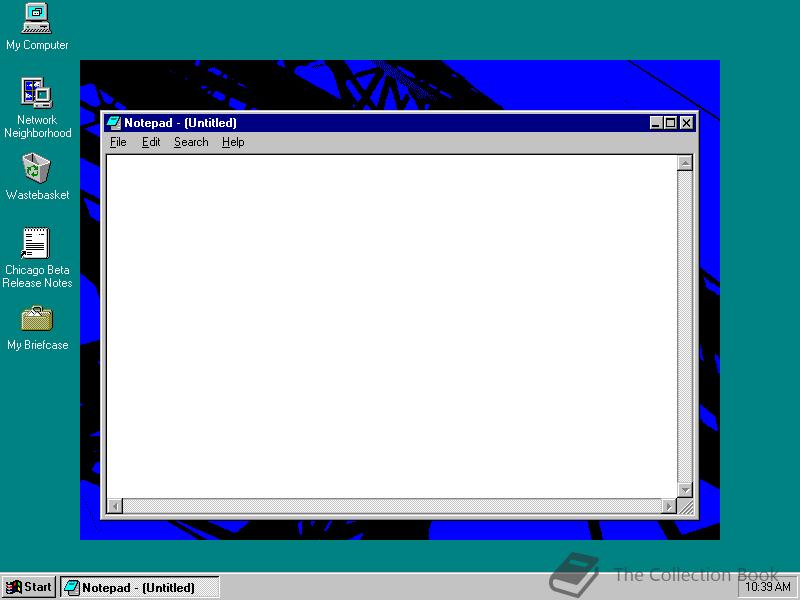Screen dimensions: 800x600
Task: Maximize the Notepad window
Action: coord(670,123)
